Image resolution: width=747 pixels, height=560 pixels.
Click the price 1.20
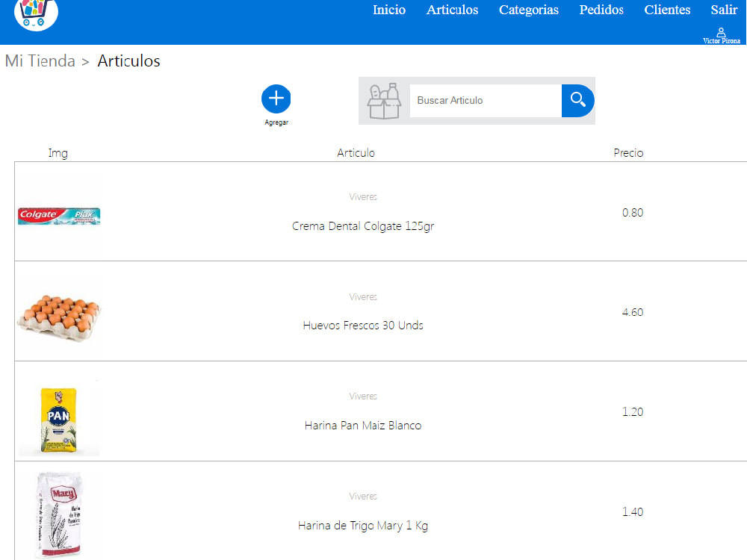click(x=633, y=412)
